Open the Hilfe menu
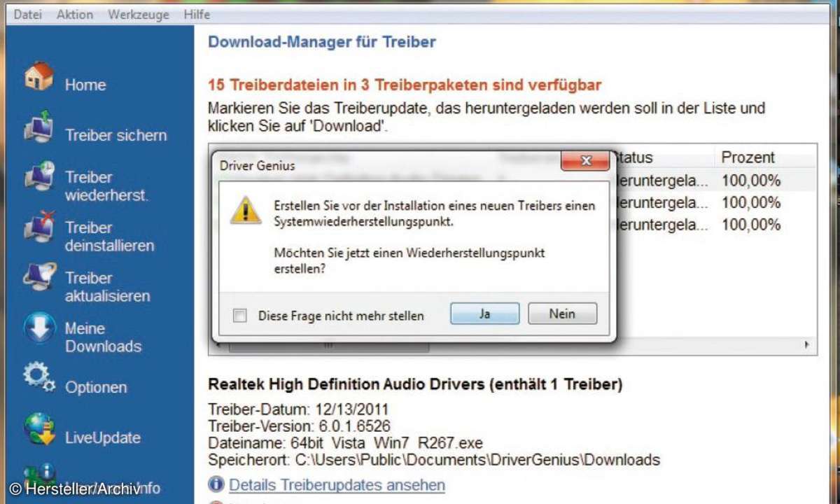840x504 pixels. click(x=197, y=14)
